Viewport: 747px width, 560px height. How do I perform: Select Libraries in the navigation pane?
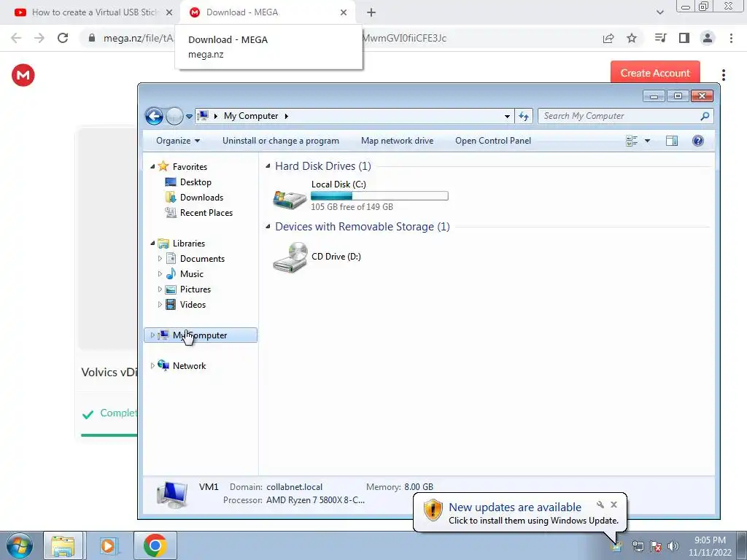pyautogui.click(x=189, y=244)
